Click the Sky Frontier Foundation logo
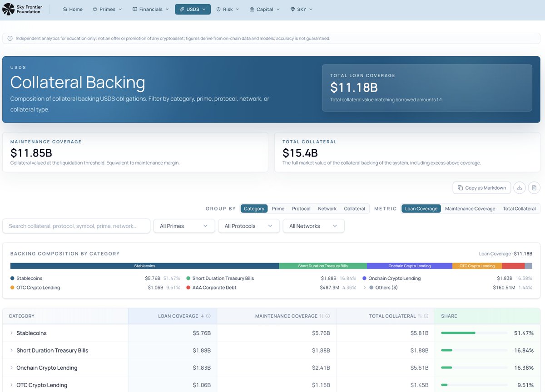Image resolution: width=545 pixels, height=392 pixels. [23, 9]
